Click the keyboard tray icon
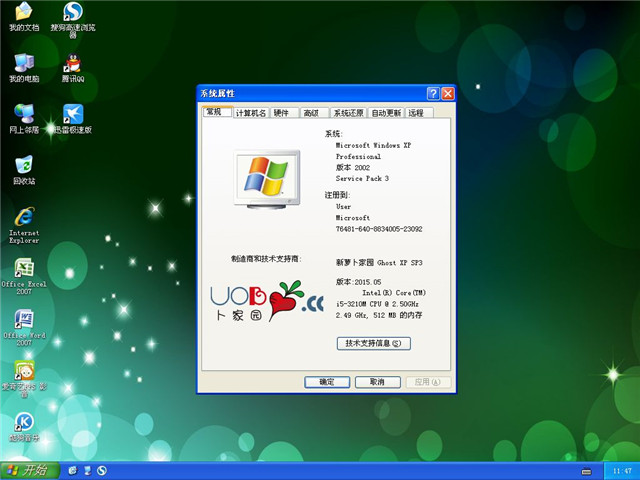 586,471
